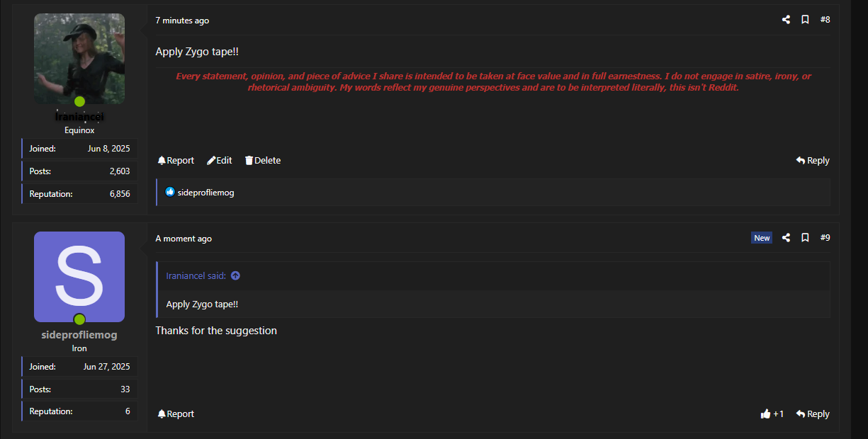Bookmark post #9
Image resolution: width=868 pixels, height=439 pixels.
(805, 238)
